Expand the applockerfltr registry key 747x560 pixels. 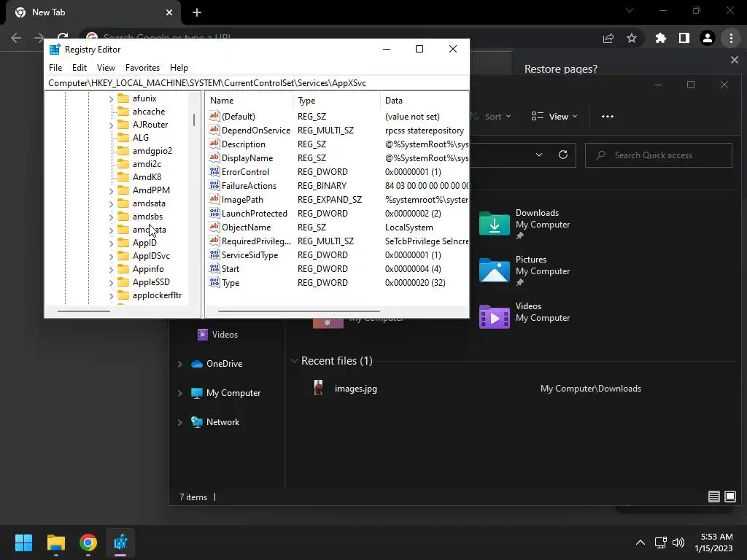[x=111, y=296]
